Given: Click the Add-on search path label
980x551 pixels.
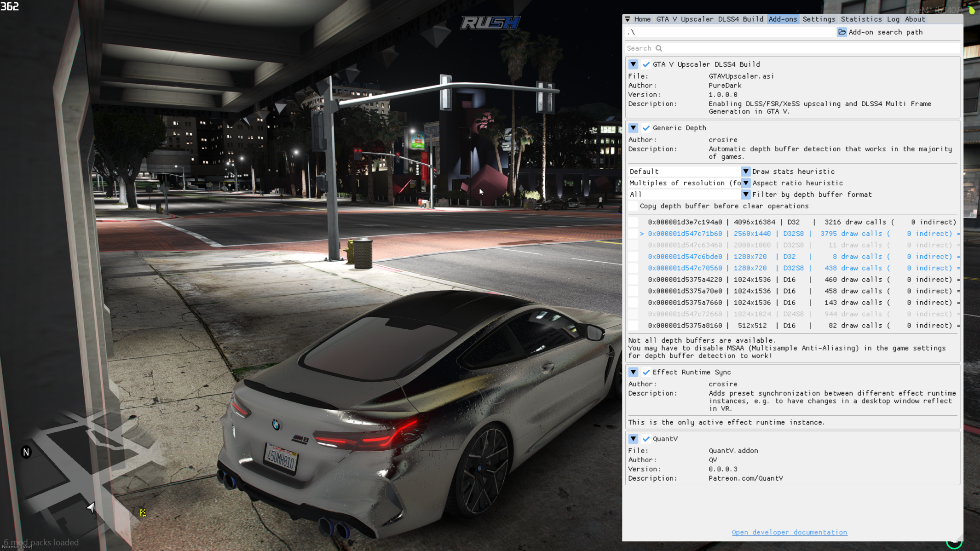Looking at the screenshot, I should click(x=885, y=32).
